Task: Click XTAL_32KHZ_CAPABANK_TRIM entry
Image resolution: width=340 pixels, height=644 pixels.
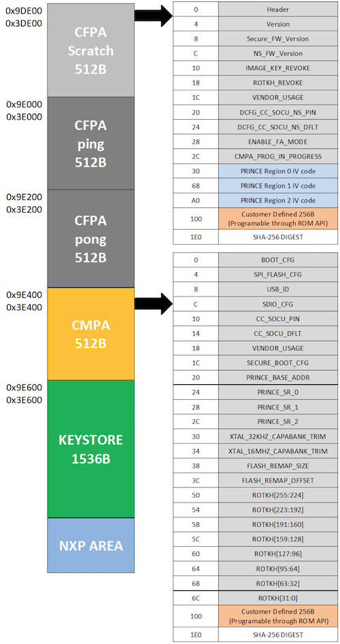Action: point(278,436)
